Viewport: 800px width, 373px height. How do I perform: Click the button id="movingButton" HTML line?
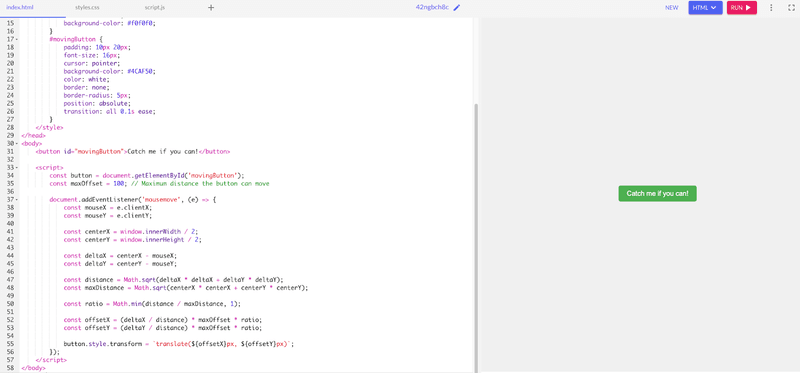pyautogui.click(x=133, y=152)
